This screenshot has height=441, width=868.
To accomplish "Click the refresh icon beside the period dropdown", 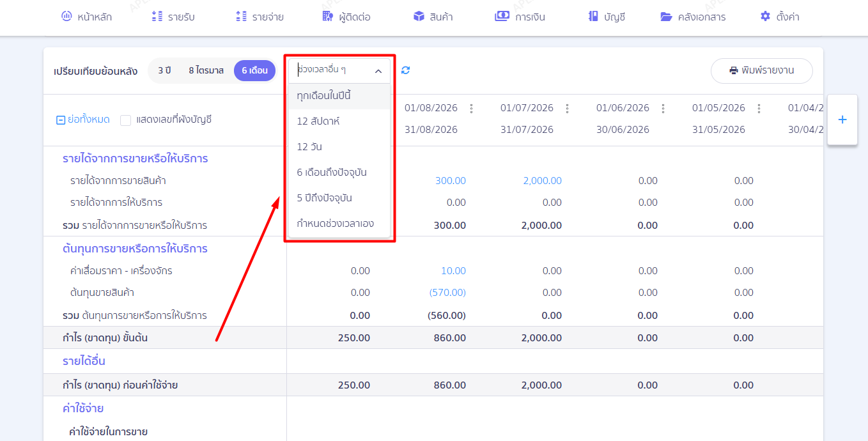I will (405, 70).
